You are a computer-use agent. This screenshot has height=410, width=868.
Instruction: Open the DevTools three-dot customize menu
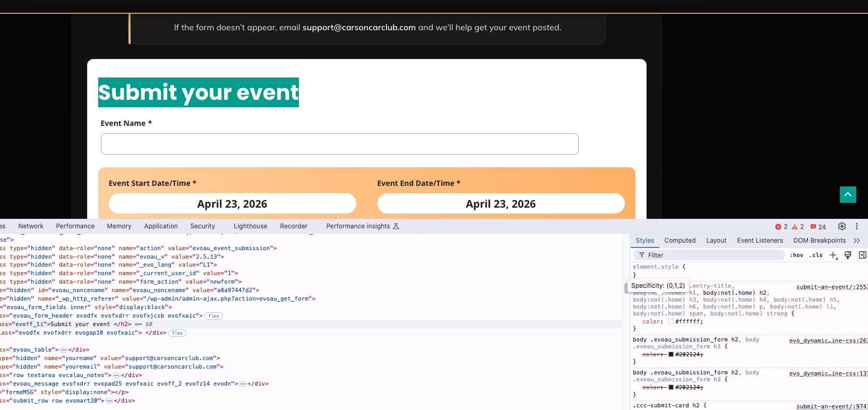pyautogui.click(x=856, y=226)
